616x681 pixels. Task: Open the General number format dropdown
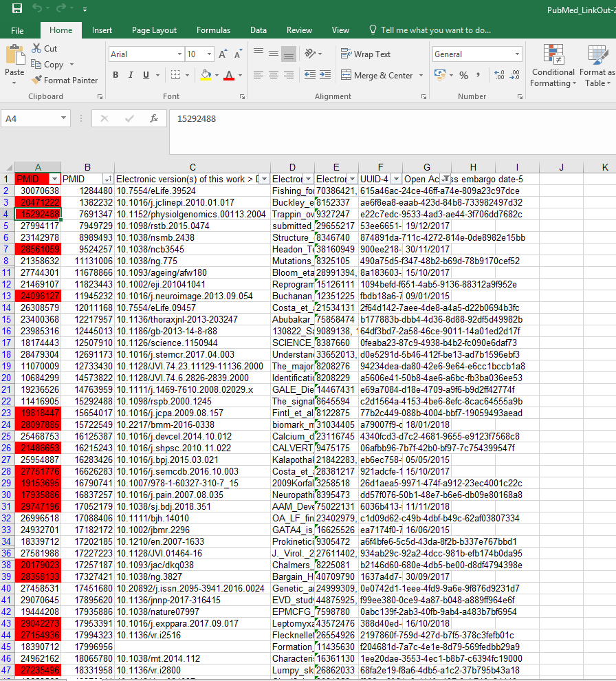[x=517, y=54]
